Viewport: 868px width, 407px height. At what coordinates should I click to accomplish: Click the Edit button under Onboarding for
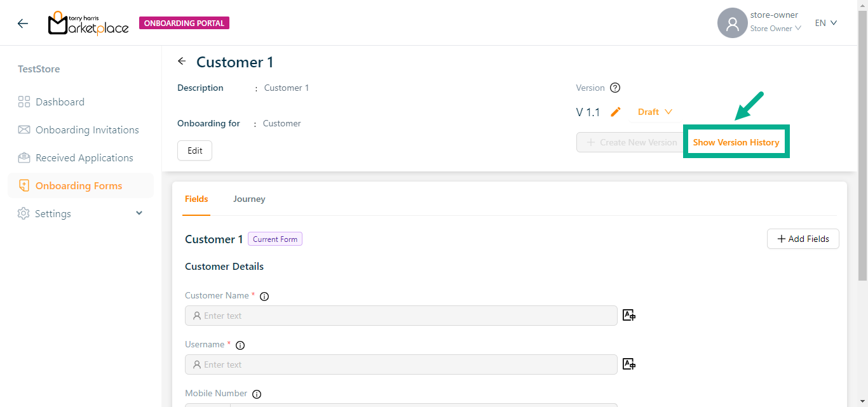[194, 150]
